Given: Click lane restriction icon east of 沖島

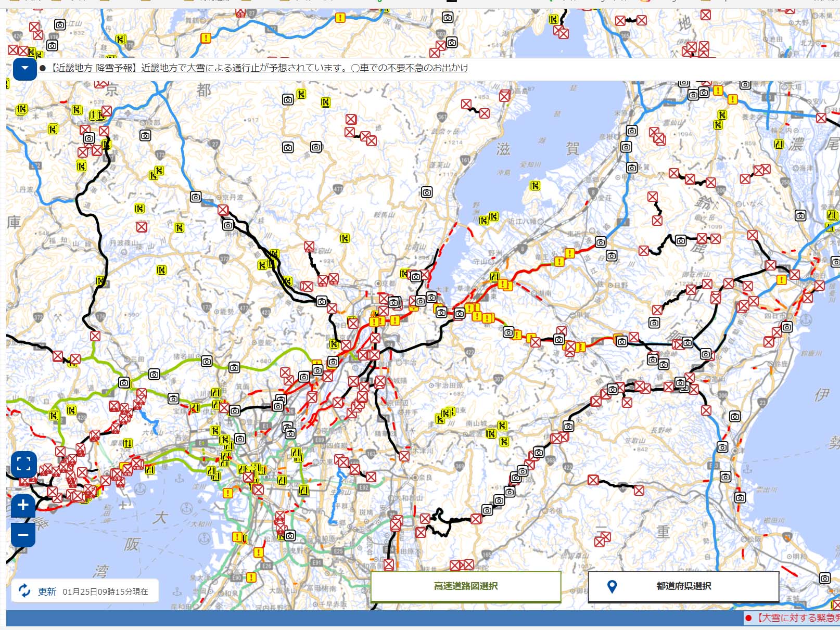Looking at the screenshot, I should [x=534, y=186].
